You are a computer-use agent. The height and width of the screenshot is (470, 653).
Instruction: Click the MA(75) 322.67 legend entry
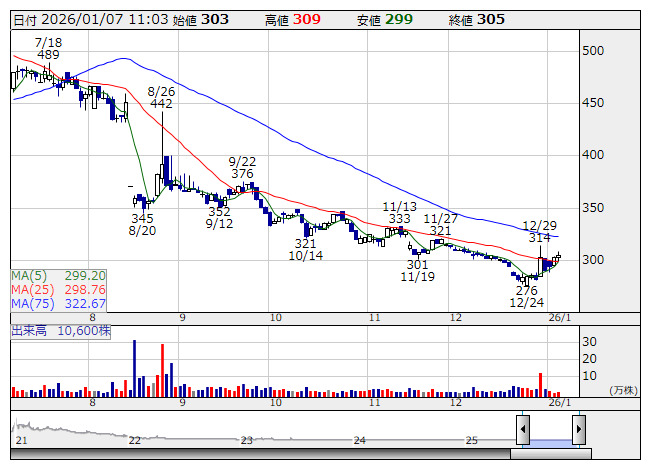pyautogui.click(x=58, y=304)
